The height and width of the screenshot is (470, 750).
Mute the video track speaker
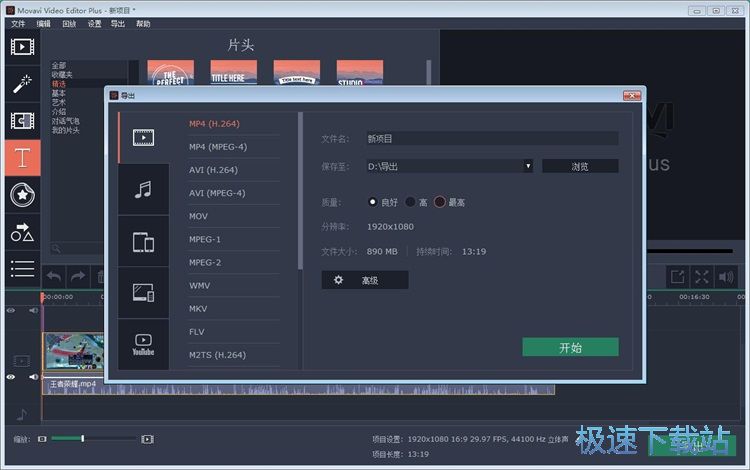click(x=33, y=377)
